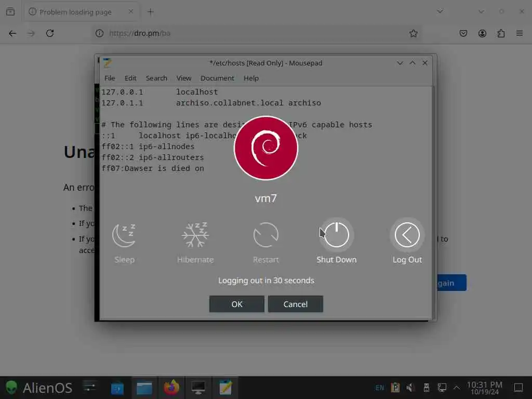This screenshot has width=532, height=399.
Task: Click the blue Try Again button
Action: [451, 283]
